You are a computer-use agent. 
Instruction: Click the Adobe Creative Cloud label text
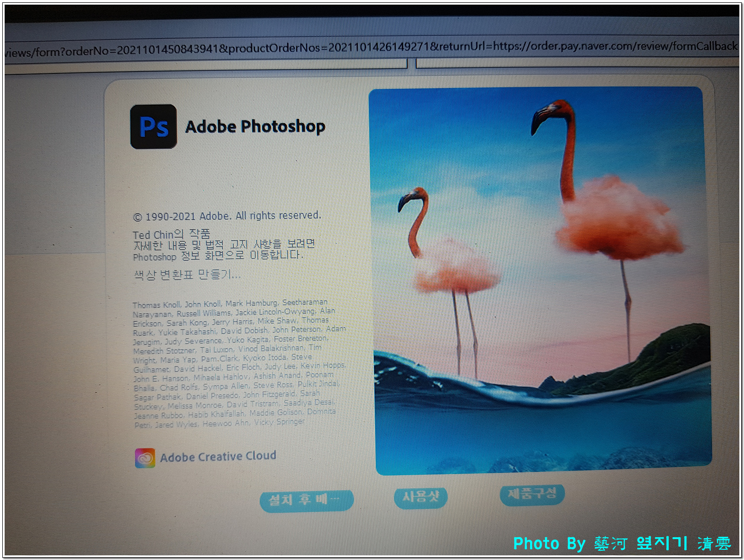tap(218, 456)
